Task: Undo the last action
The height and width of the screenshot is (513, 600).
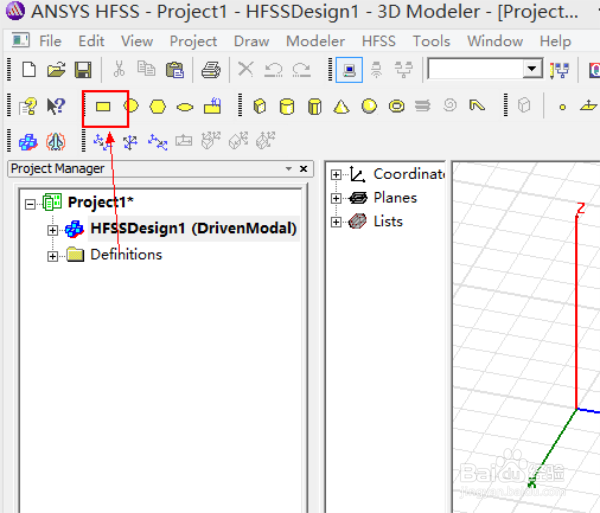Action: [274, 70]
